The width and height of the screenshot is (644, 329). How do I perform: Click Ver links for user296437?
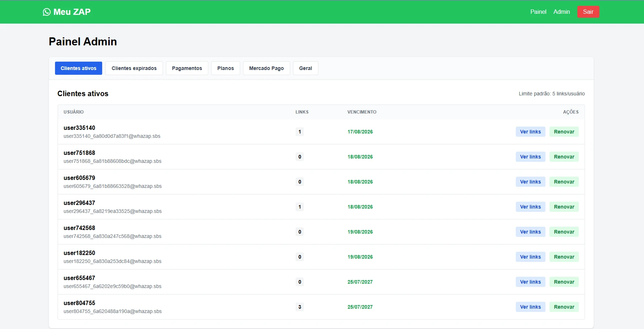coord(530,207)
